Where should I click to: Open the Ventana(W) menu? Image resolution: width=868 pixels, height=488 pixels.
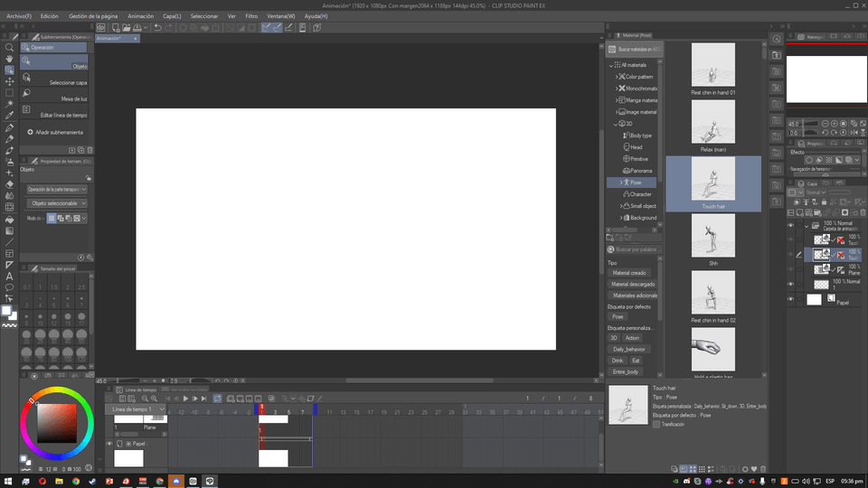pos(280,16)
